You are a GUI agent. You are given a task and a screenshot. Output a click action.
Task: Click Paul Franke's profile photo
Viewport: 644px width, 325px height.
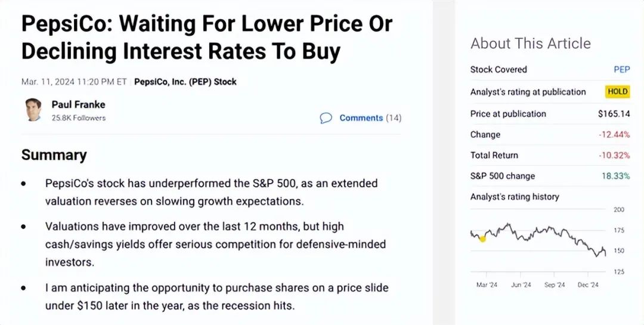33,110
